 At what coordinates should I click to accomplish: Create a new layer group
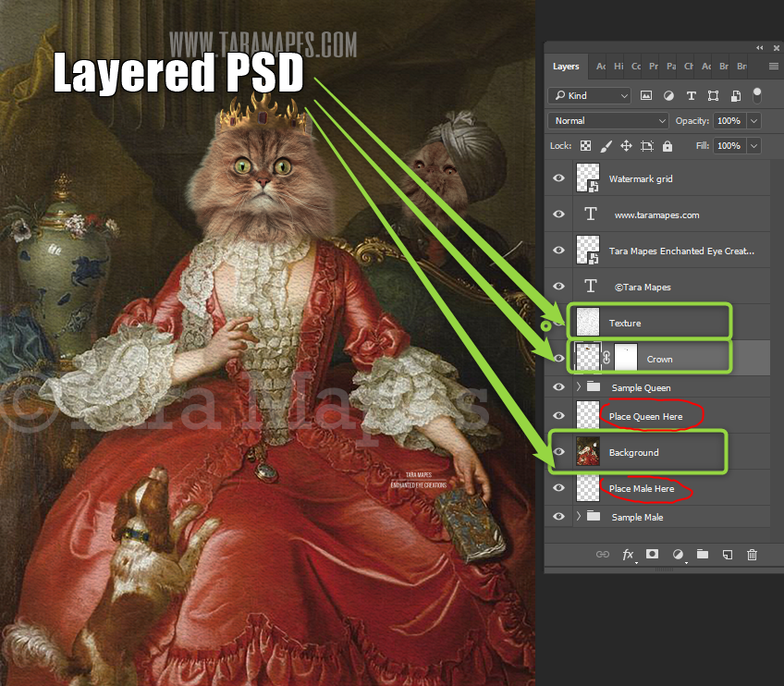tap(703, 554)
